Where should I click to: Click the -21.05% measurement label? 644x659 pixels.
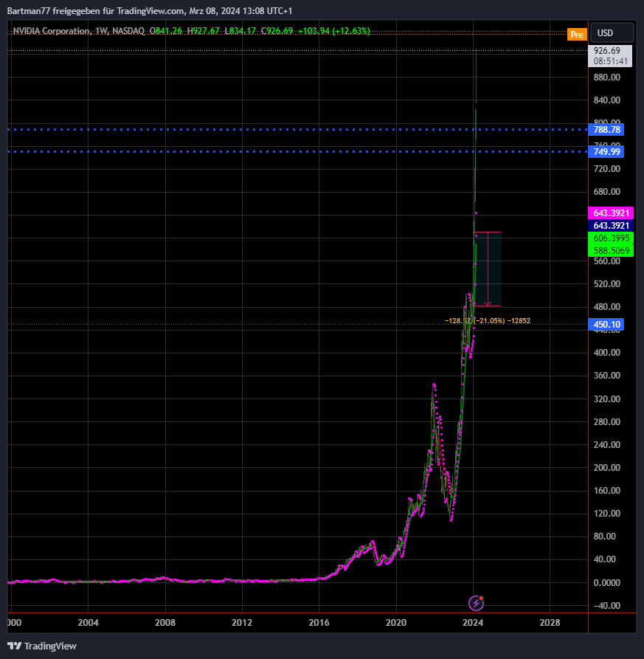click(489, 321)
